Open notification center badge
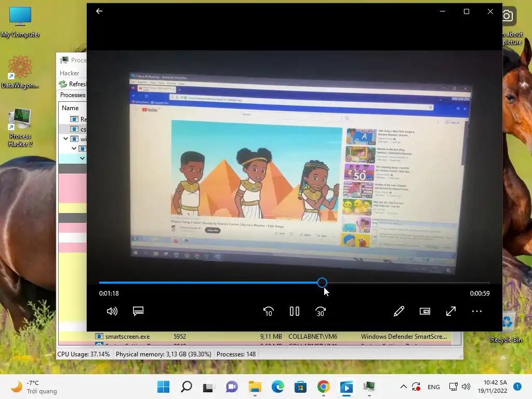Screen dimensions: 532x399 click(x=517, y=387)
